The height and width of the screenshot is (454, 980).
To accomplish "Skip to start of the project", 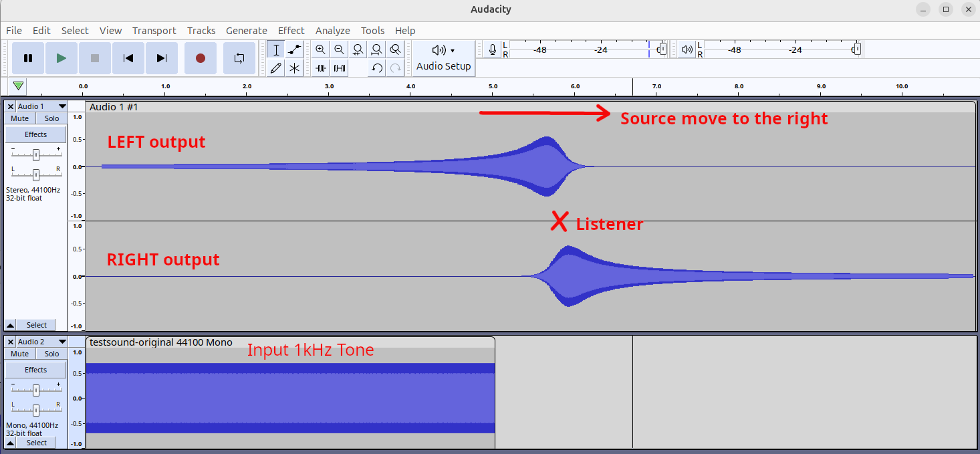I will pos(128,58).
